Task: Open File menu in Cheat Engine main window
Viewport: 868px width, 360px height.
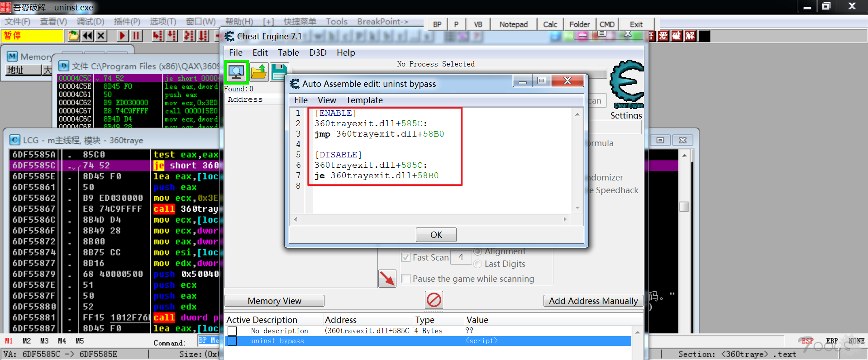Action: (x=236, y=52)
